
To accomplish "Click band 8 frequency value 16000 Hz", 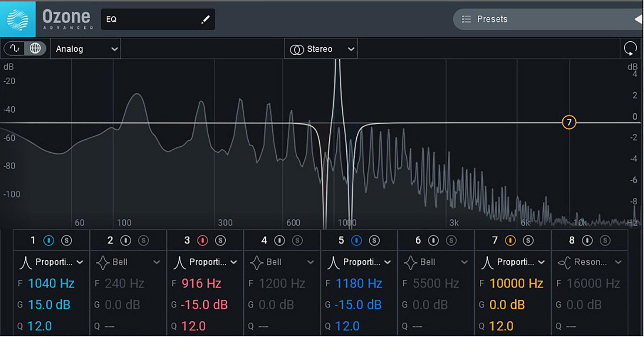I will [x=593, y=283].
